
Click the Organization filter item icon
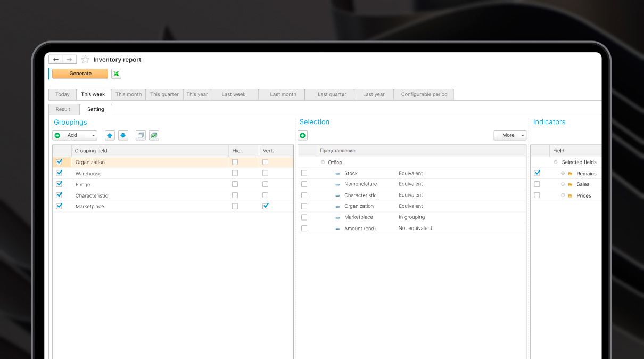pyautogui.click(x=337, y=206)
